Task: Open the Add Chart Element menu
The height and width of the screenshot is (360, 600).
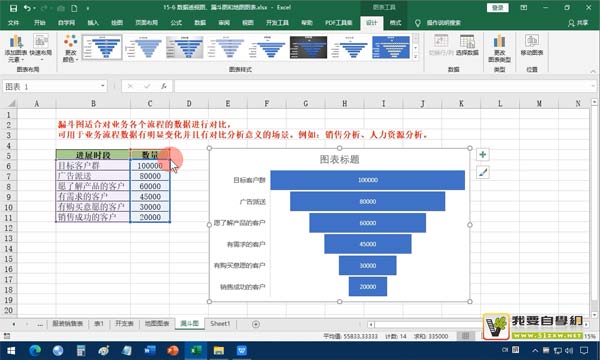Action: click(16, 49)
